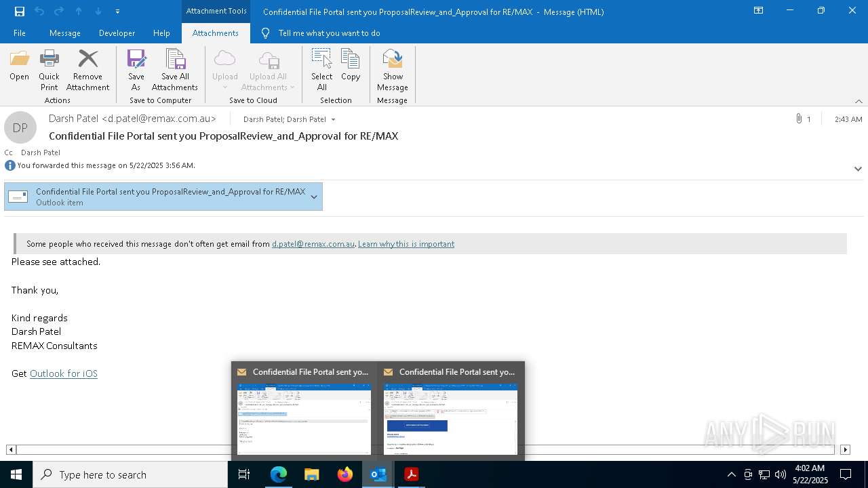Image resolution: width=868 pixels, height=488 pixels.
Task: Launch Firefox from taskbar
Action: pos(345,474)
